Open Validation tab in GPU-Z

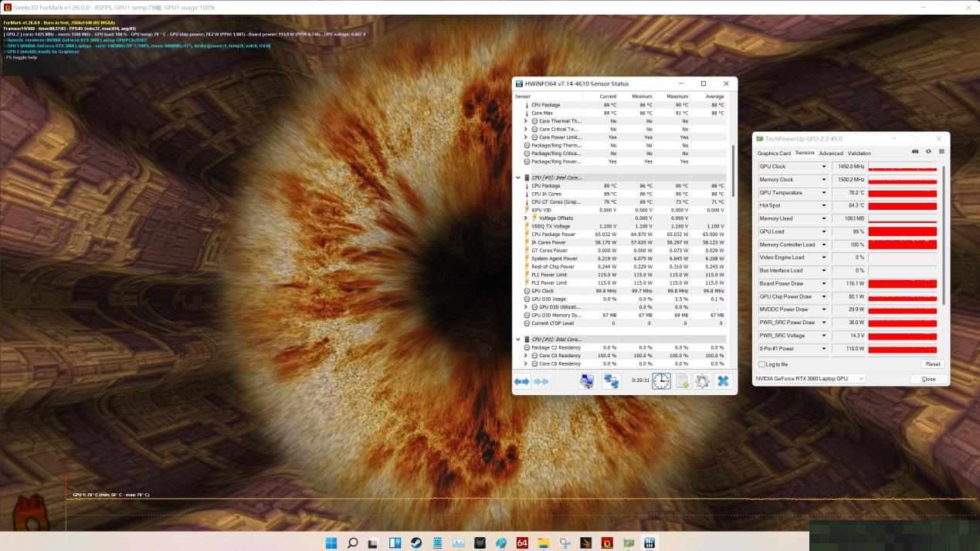coord(859,154)
